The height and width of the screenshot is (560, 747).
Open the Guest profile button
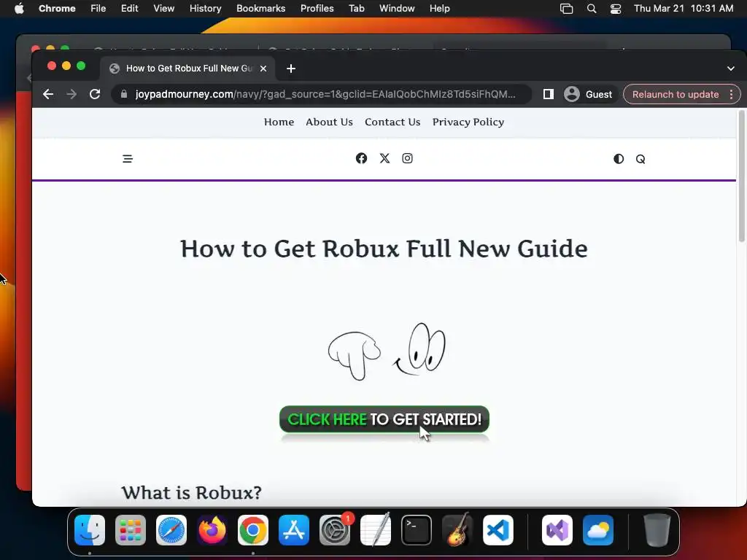589,94
